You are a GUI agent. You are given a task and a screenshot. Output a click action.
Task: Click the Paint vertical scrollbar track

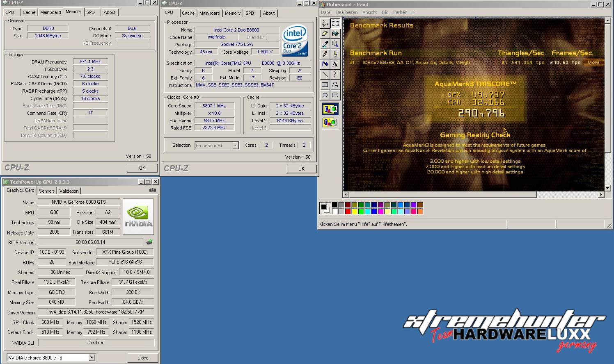[608, 168]
